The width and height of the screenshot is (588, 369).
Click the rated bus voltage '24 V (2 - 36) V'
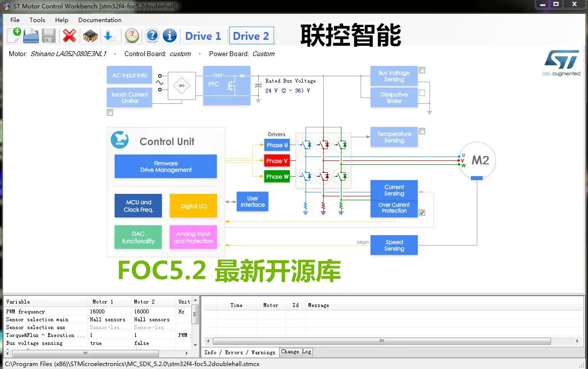click(x=288, y=91)
